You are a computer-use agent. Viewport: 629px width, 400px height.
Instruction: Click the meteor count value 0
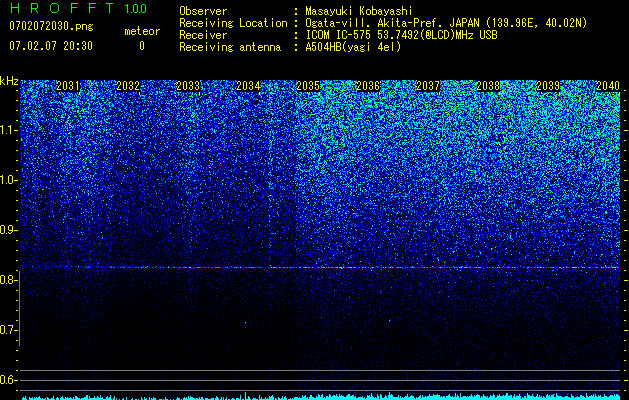(142, 46)
